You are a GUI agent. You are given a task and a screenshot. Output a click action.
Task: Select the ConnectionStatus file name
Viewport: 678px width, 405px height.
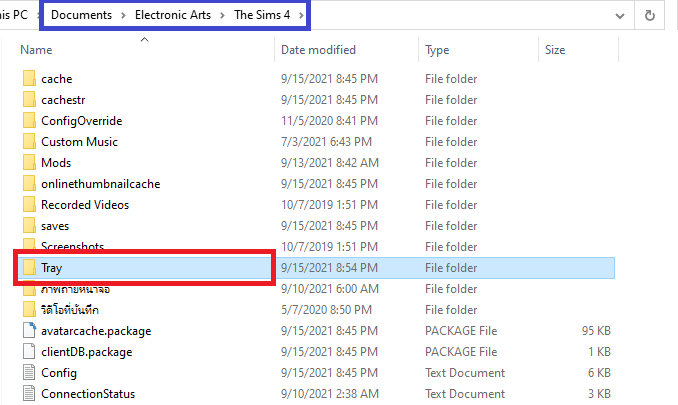tap(88, 394)
